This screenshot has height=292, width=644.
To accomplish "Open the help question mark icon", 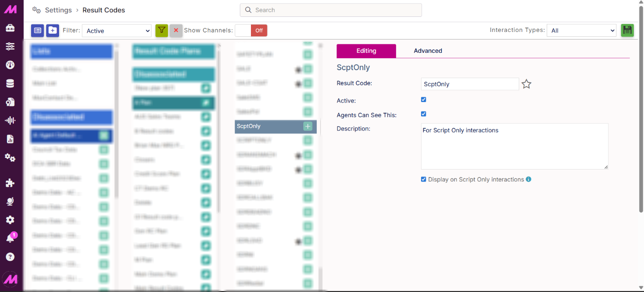I will tap(10, 257).
